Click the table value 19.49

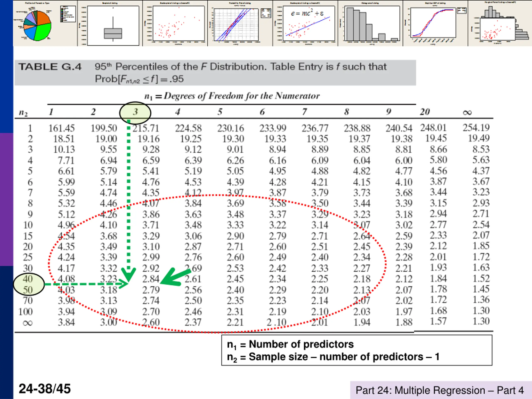click(x=479, y=138)
